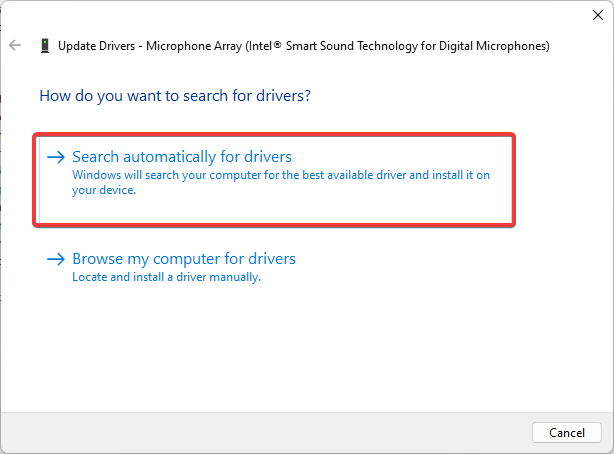Click the arrow beside Browse my computer
Image resolution: width=614 pixels, height=454 pixels.
[56, 259]
